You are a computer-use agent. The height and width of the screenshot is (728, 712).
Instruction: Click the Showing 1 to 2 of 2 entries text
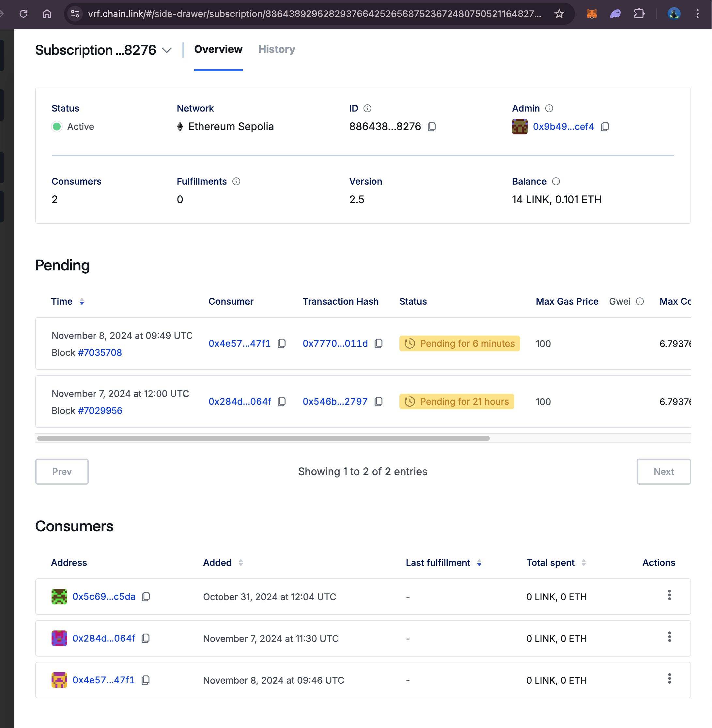363,472
